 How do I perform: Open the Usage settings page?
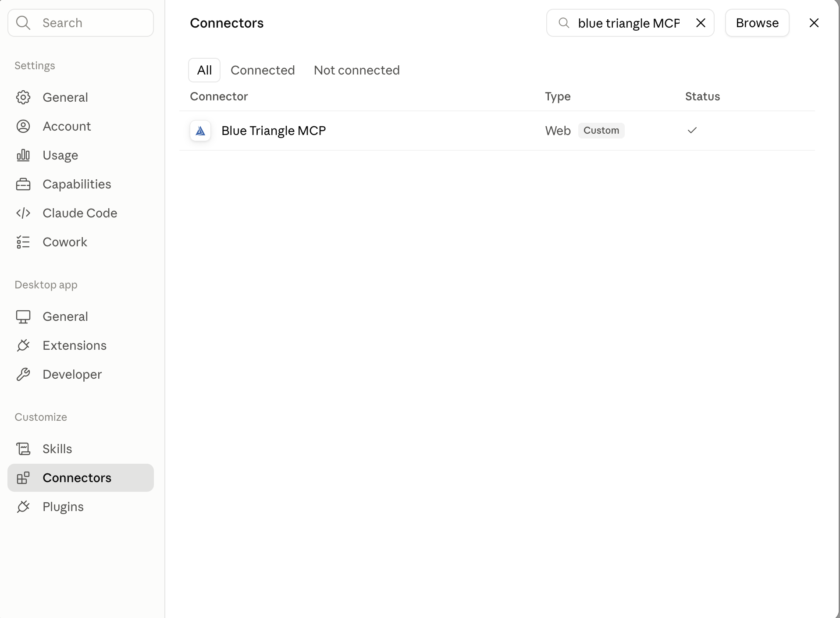[x=81, y=155]
